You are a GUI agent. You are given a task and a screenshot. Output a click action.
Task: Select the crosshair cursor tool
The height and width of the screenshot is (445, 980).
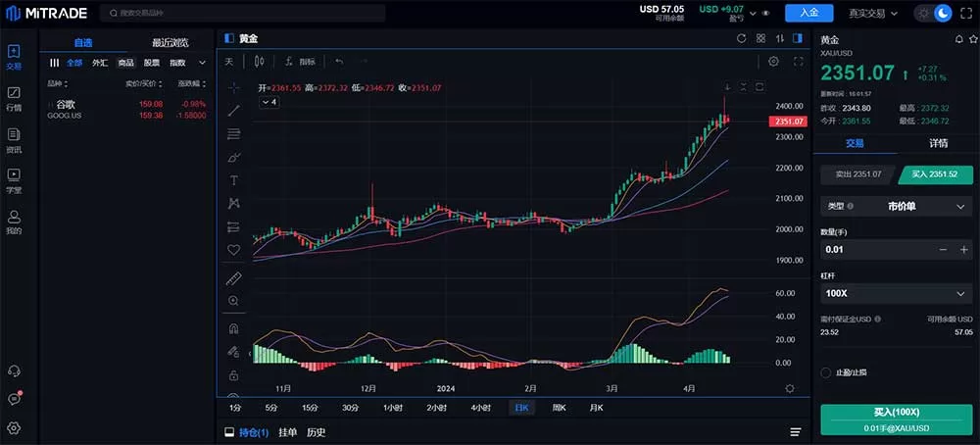(x=234, y=87)
